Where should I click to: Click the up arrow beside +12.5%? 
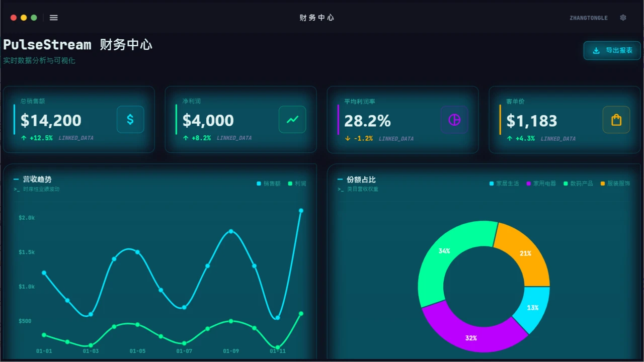[x=24, y=138]
